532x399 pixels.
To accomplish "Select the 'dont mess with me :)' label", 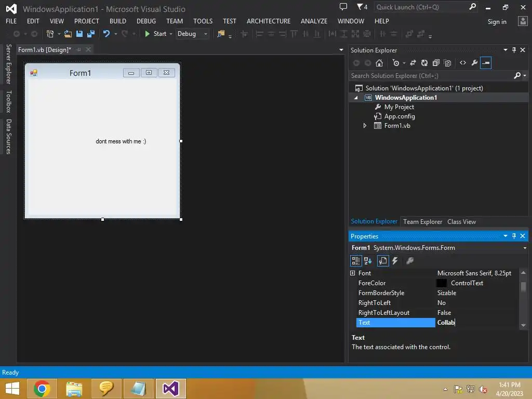I will (121, 141).
